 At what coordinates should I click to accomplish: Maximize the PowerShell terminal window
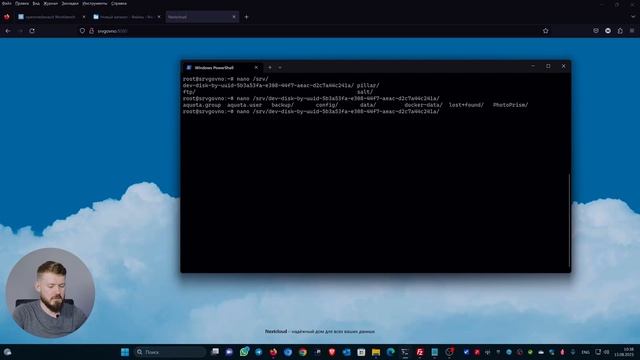[548, 66]
